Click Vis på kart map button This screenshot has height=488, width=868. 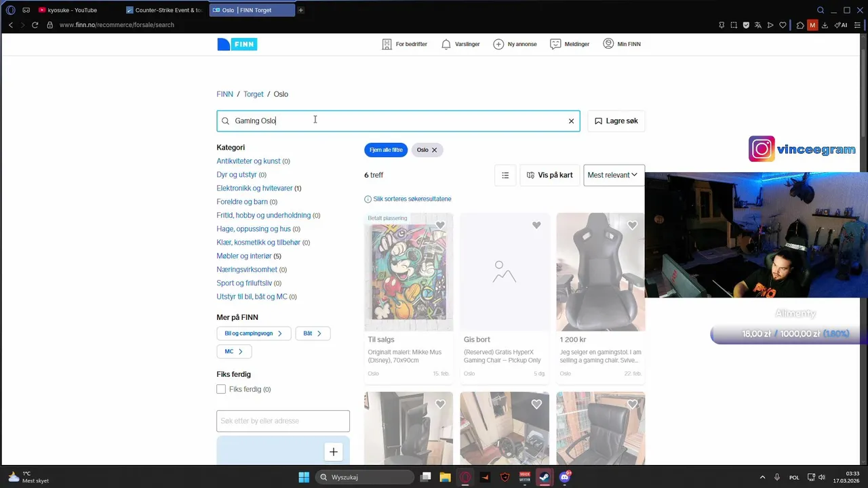(x=549, y=175)
